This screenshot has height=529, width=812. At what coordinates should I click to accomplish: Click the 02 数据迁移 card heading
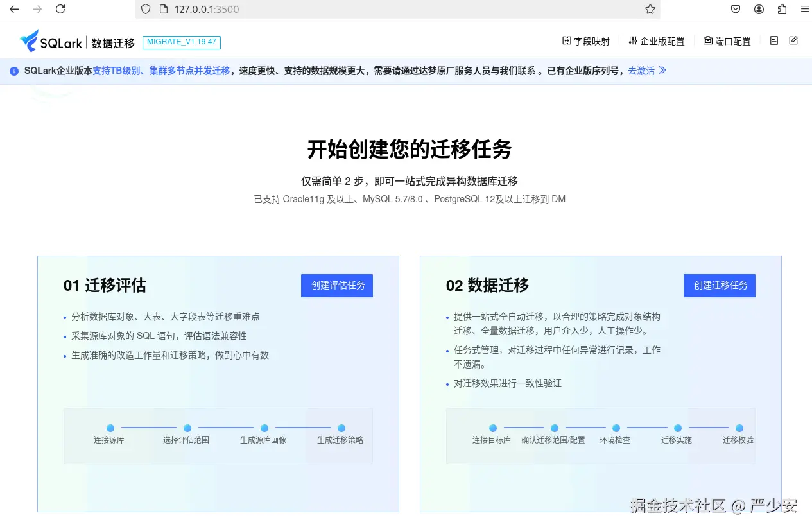487,286
